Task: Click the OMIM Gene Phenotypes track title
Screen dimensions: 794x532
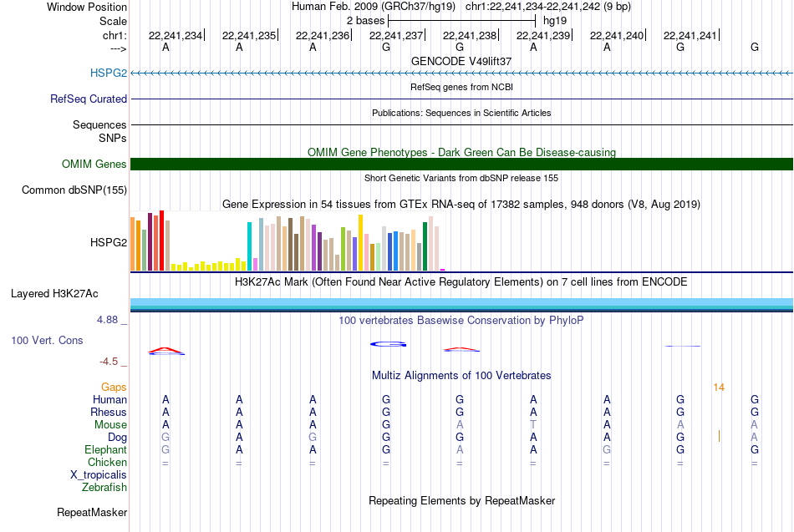Action: (x=462, y=152)
